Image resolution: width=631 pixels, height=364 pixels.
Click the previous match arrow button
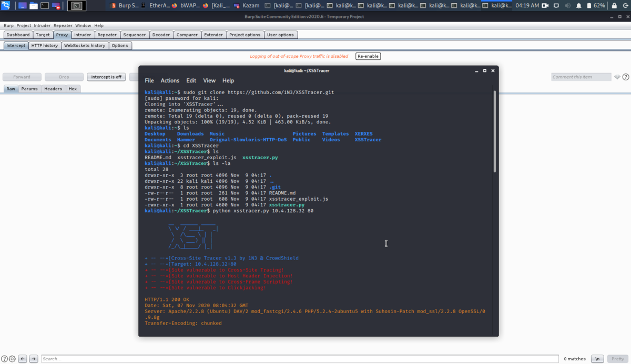pos(23,359)
